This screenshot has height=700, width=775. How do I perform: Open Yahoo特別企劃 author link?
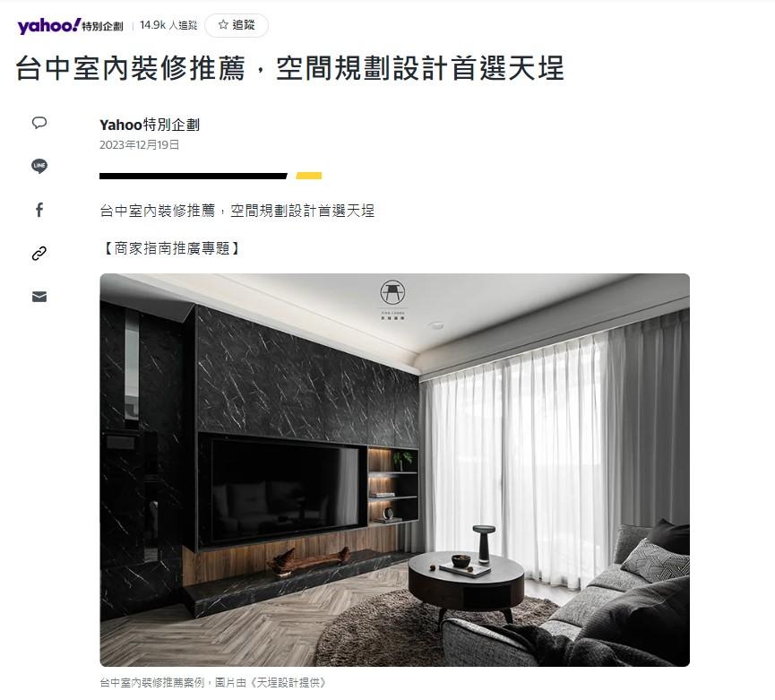point(150,125)
